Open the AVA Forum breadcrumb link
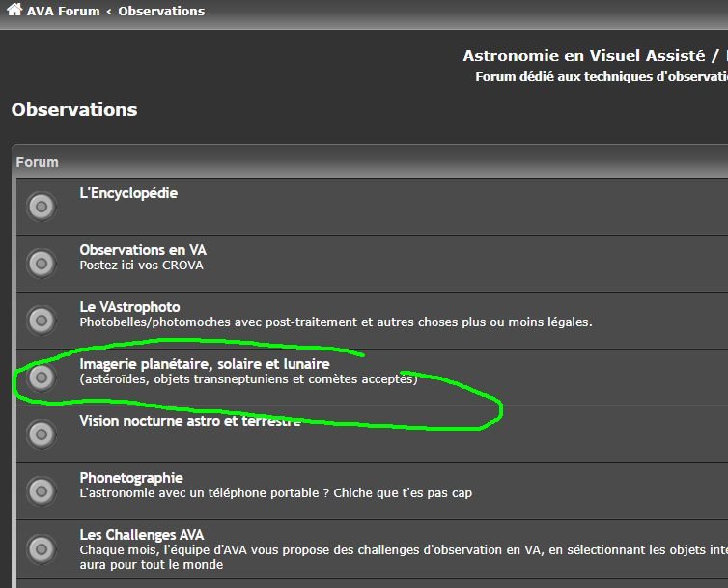 coord(64,12)
